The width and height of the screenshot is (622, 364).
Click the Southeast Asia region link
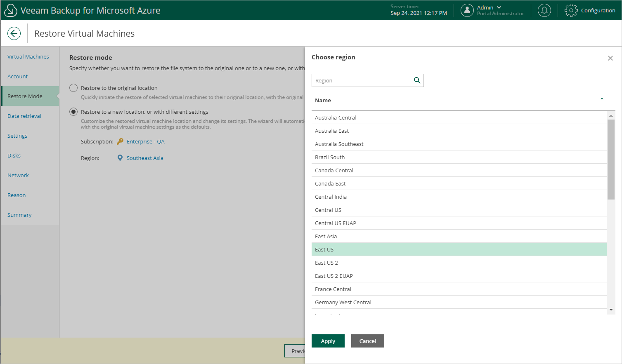[x=145, y=158]
